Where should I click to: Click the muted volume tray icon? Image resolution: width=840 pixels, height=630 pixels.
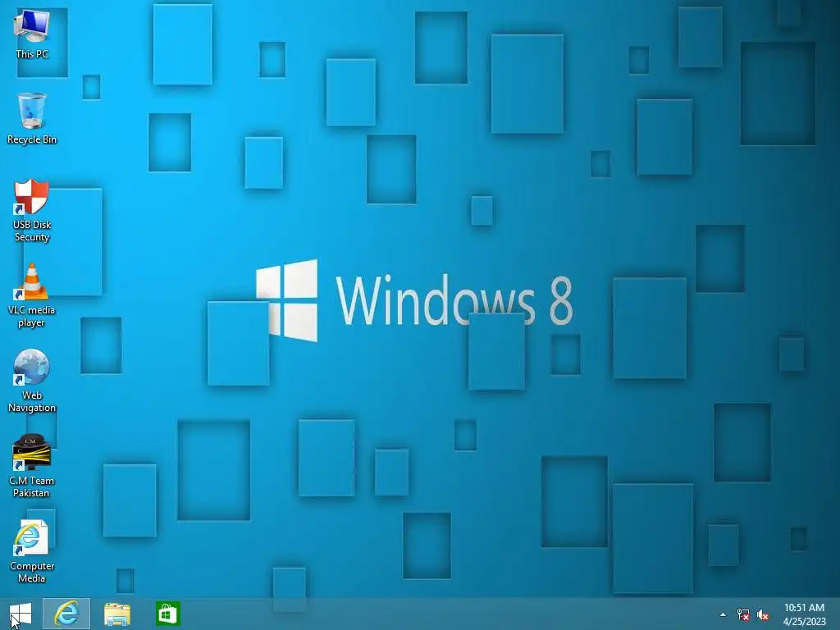pyautogui.click(x=763, y=614)
